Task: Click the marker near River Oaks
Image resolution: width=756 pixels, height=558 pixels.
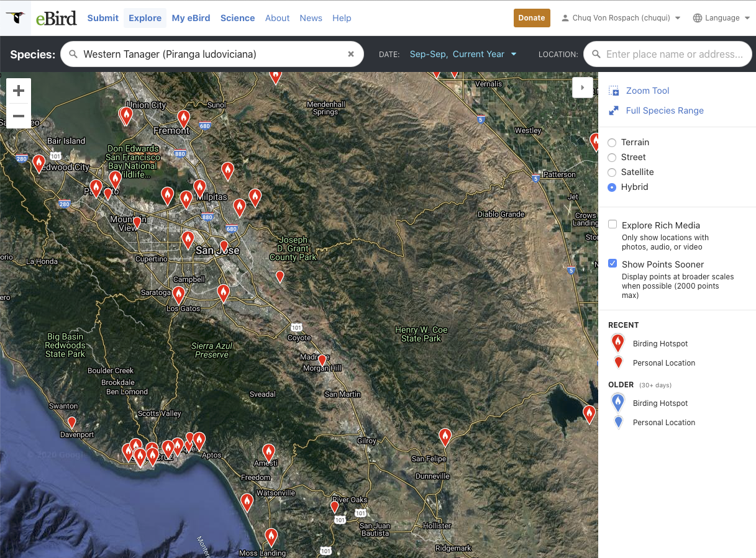Action: (334, 507)
